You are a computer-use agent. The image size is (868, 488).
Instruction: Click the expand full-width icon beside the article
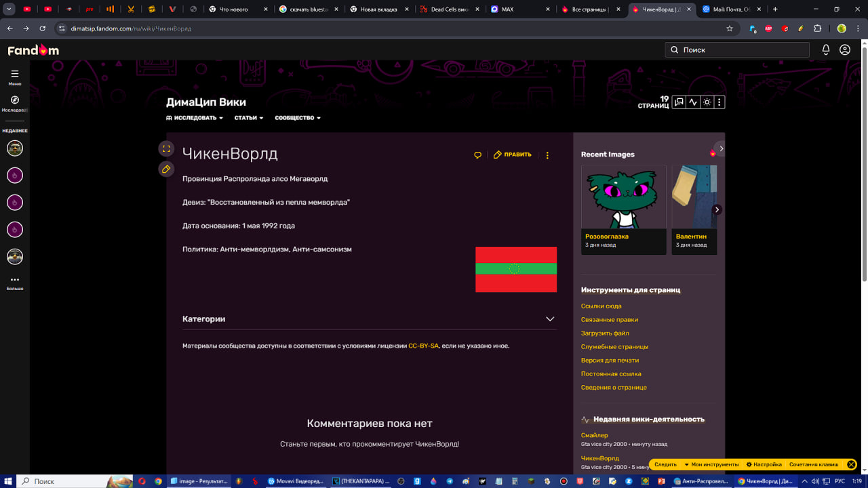[166, 149]
